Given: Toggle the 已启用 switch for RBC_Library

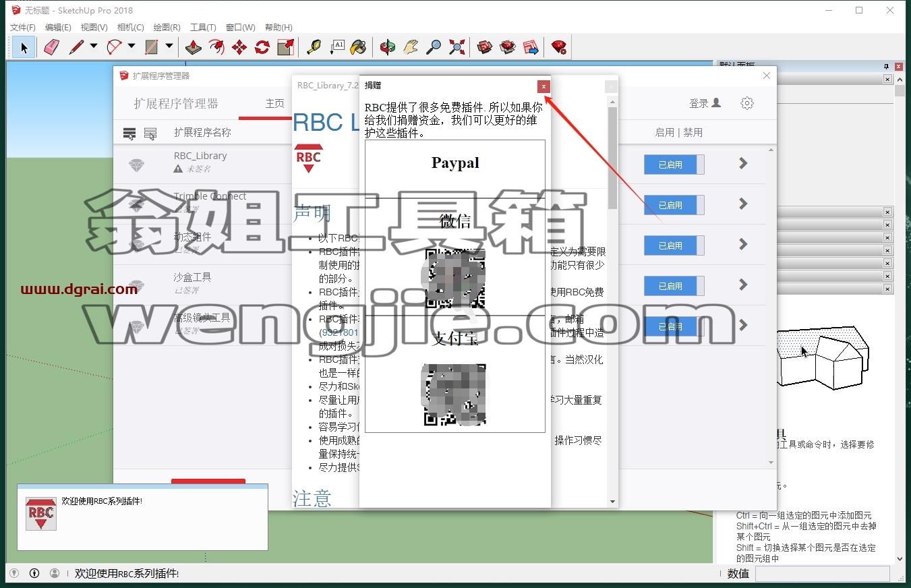Looking at the screenshot, I should (674, 165).
